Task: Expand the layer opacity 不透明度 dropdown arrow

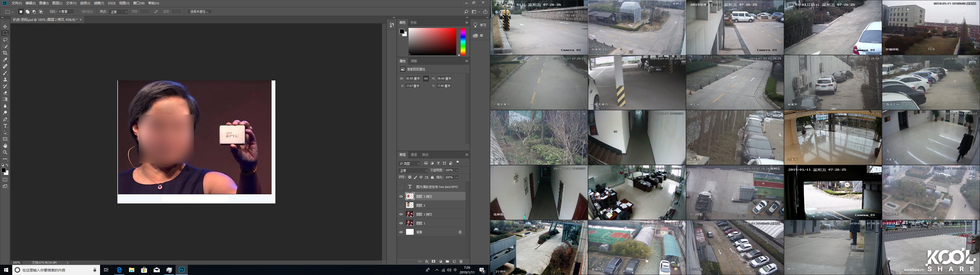Action: (457, 171)
